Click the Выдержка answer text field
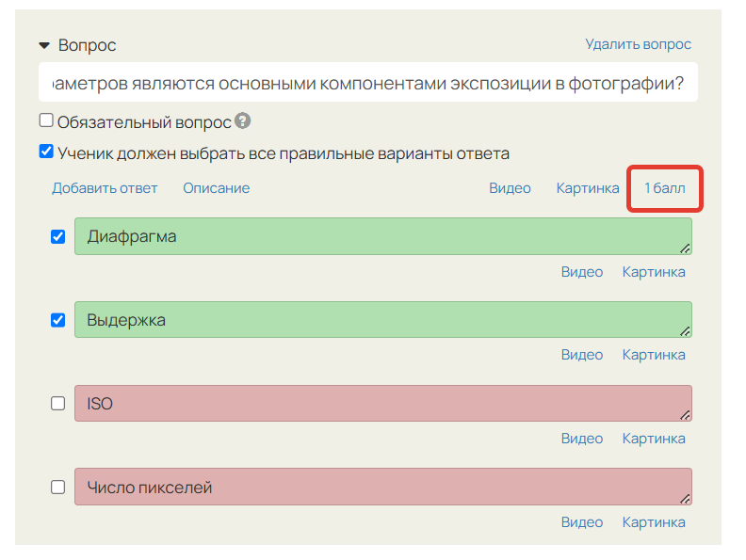746x560 pixels. tap(383, 319)
